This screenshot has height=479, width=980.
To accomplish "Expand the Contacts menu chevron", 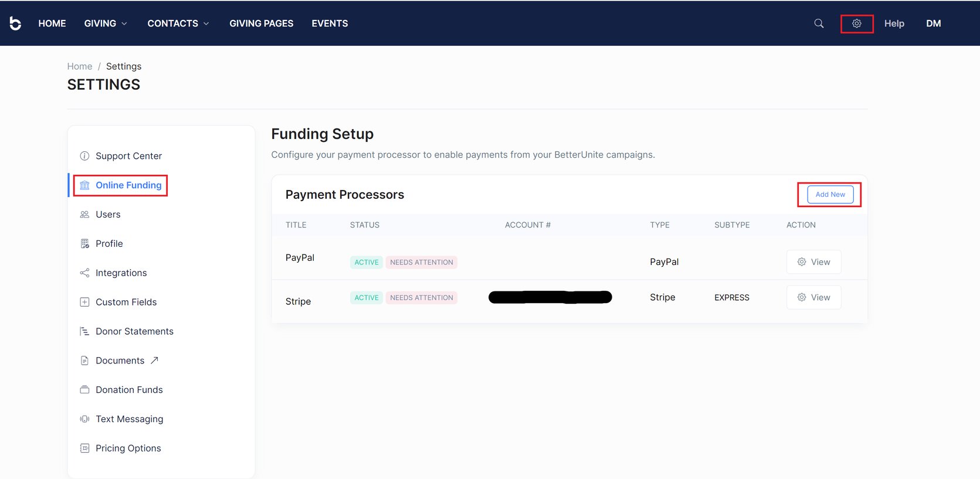I will click(206, 23).
